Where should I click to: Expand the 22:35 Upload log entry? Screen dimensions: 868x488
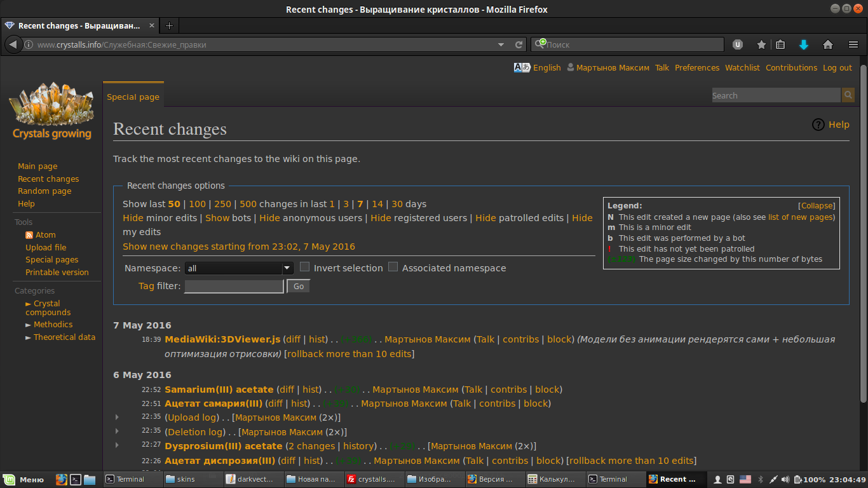pos(117,417)
